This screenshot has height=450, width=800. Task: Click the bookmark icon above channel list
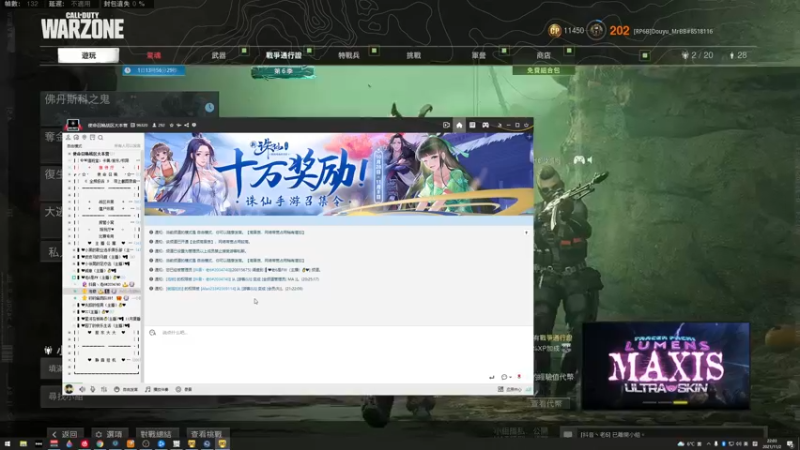pyautogui.click(x=92, y=138)
